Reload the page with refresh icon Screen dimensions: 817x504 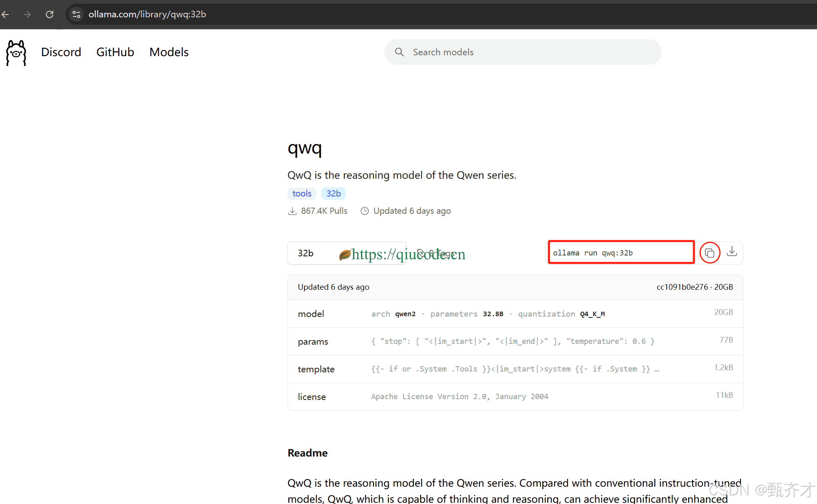point(50,14)
